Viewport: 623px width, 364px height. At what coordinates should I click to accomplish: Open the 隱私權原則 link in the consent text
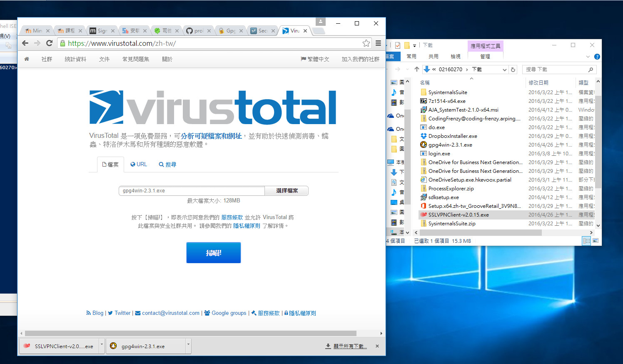247,226
